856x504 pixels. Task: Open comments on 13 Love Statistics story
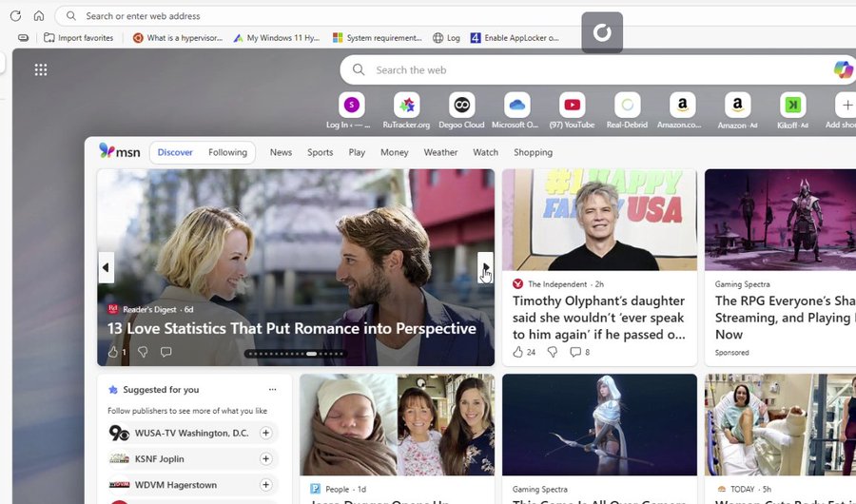click(x=165, y=352)
